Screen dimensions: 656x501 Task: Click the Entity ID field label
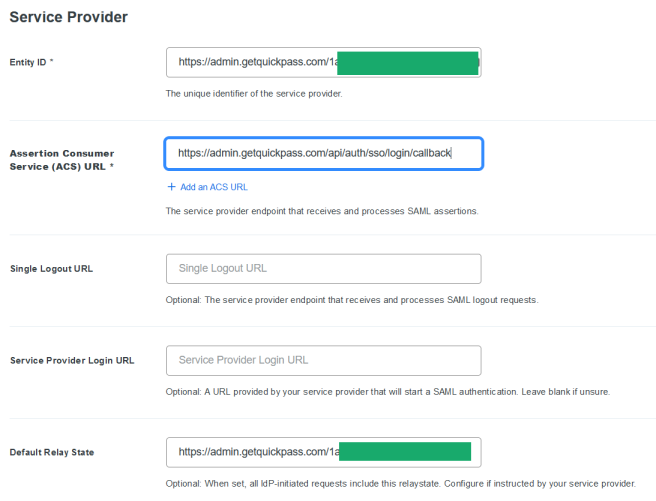pyautogui.click(x=31, y=62)
